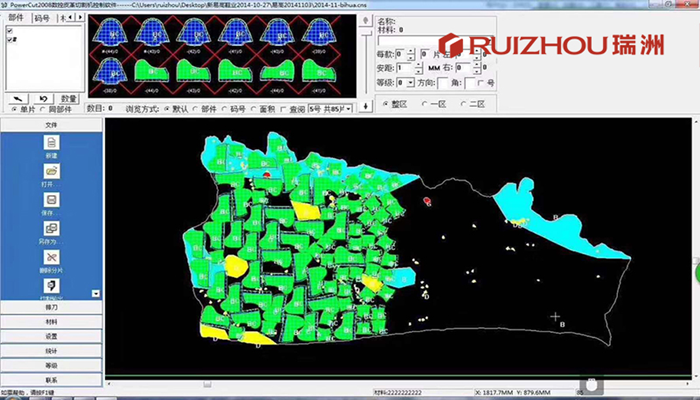Click the undo arrow button under parts list
This screenshot has width=700, height=400.
click(x=43, y=99)
